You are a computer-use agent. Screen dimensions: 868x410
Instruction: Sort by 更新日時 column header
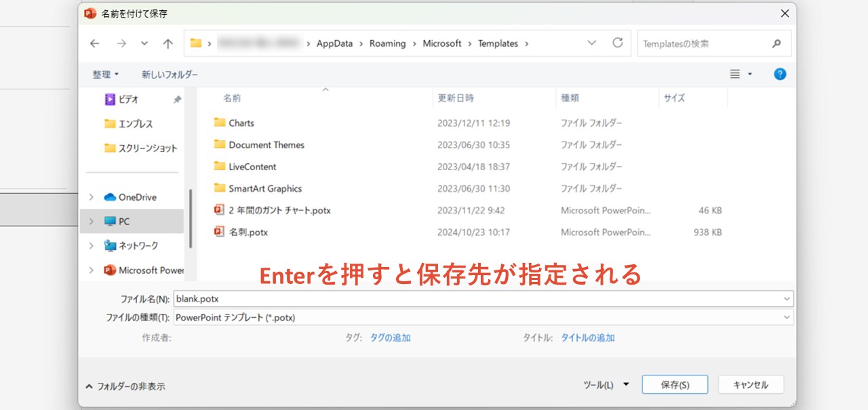point(456,98)
